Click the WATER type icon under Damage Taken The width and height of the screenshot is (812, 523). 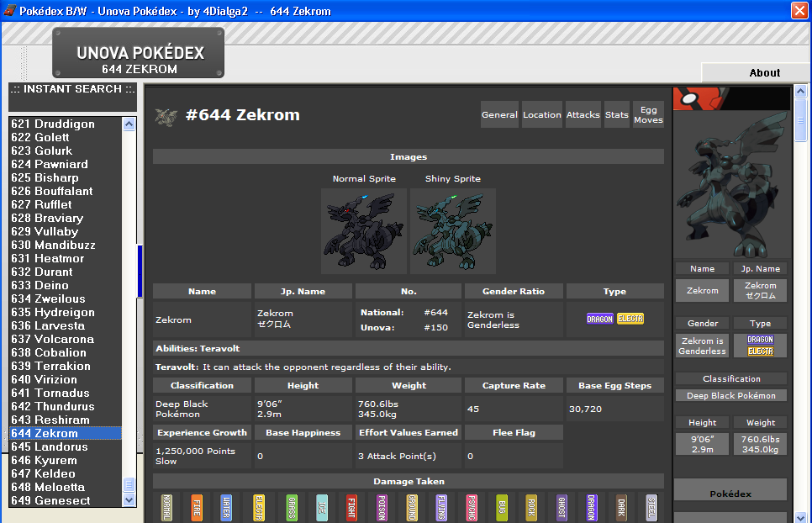[226, 507]
